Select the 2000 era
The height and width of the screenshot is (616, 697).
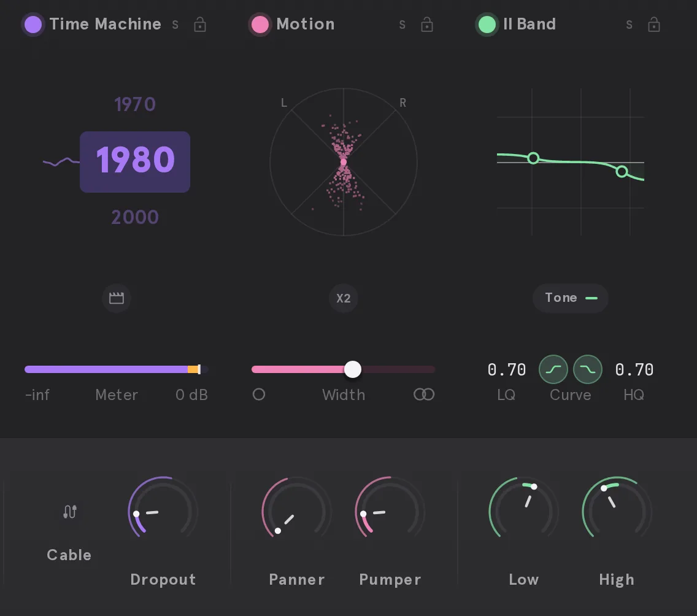pos(135,217)
